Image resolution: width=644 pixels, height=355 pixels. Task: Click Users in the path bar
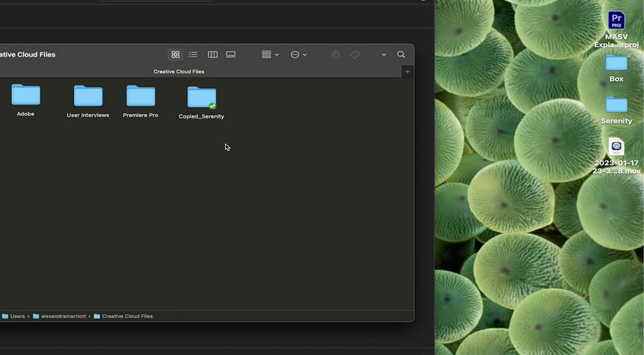pyautogui.click(x=16, y=316)
